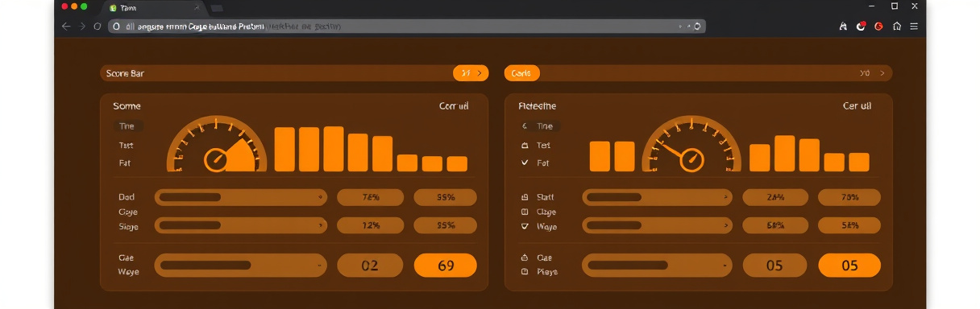The image size is (980, 309).
Task: Click the favicon on the browser tab
Action: [112, 7]
